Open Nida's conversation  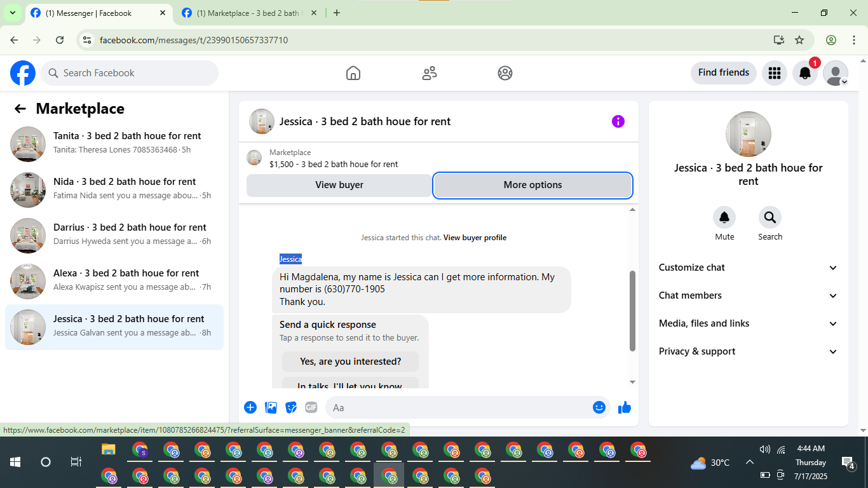tap(114, 190)
